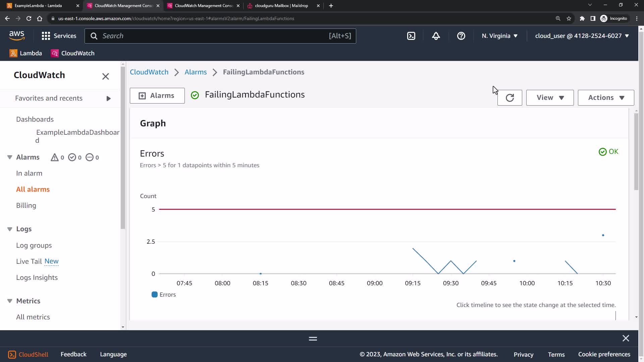Image resolution: width=644 pixels, height=362 pixels.
Task: Collapse the Logs section in sidebar
Action: [10, 229]
